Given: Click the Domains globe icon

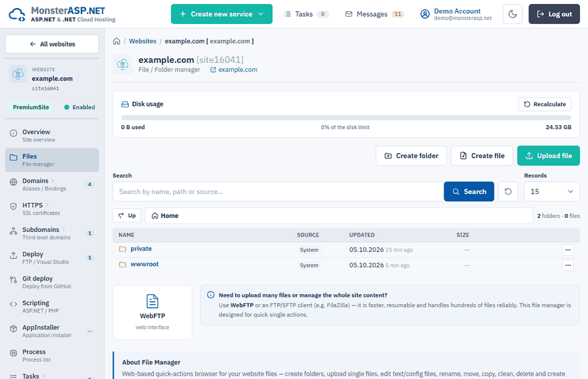Looking at the screenshot, I should [13, 182].
